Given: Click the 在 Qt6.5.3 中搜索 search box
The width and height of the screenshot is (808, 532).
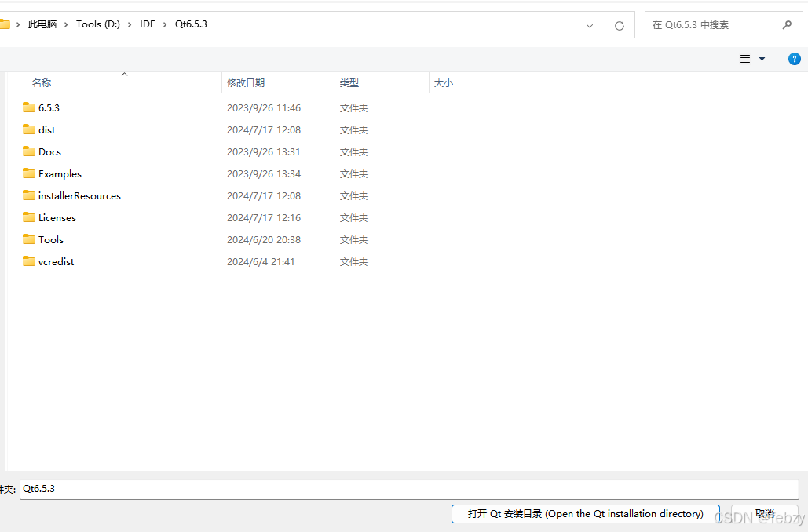Looking at the screenshot, I should [723, 25].
